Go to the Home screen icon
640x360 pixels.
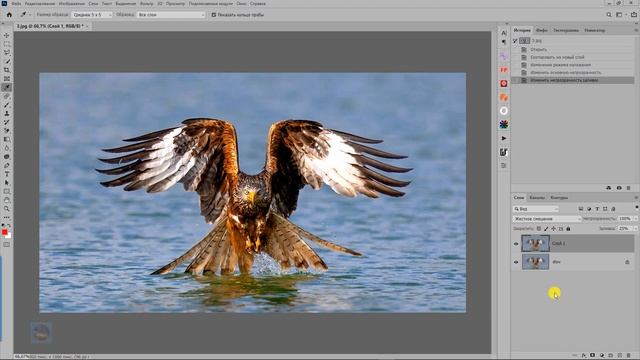click(9, 15)
